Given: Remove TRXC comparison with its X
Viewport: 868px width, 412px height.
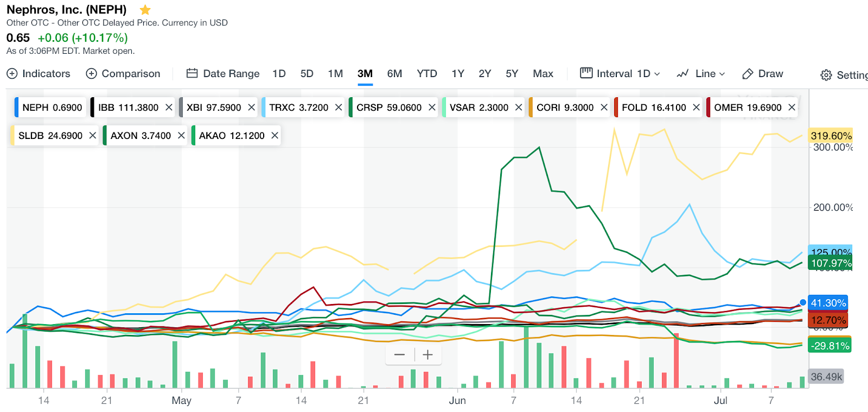Looking at the screenshot, I should [339, 107].
